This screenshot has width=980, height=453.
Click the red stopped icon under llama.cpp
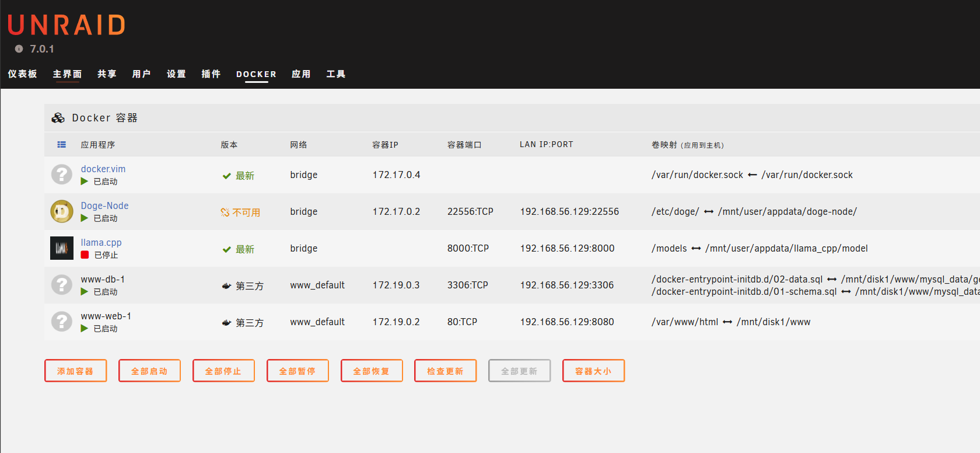click(85, 255)
